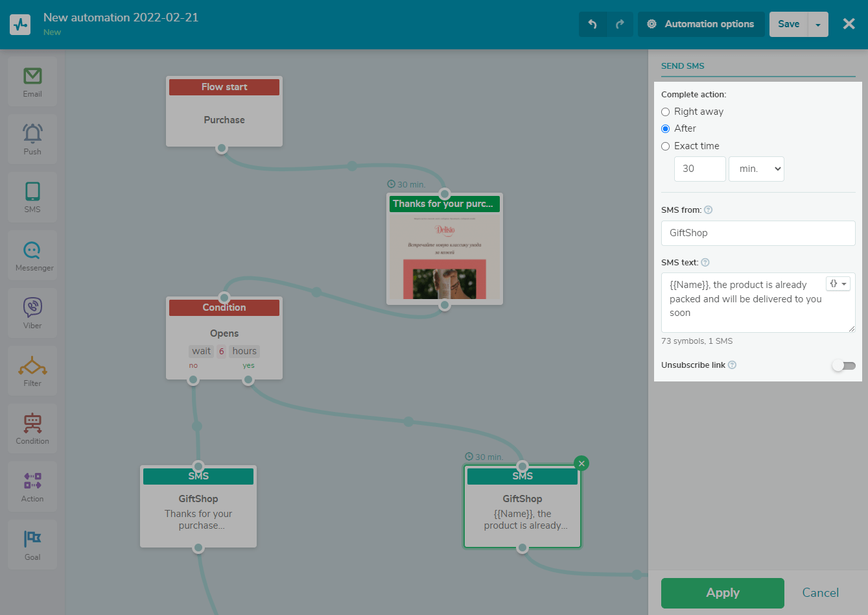Select the Messenger block
Viewport: 868px width, 615px height.
click(32, 254)
